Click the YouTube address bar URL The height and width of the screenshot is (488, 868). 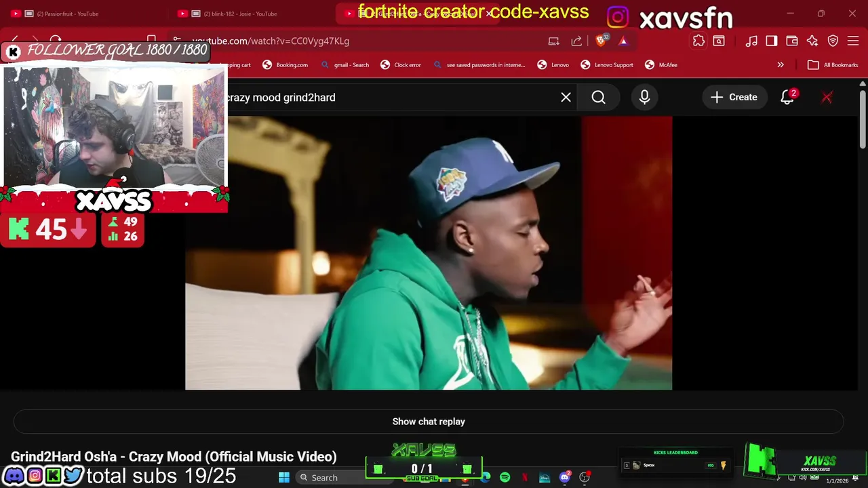tap(271, 41)
